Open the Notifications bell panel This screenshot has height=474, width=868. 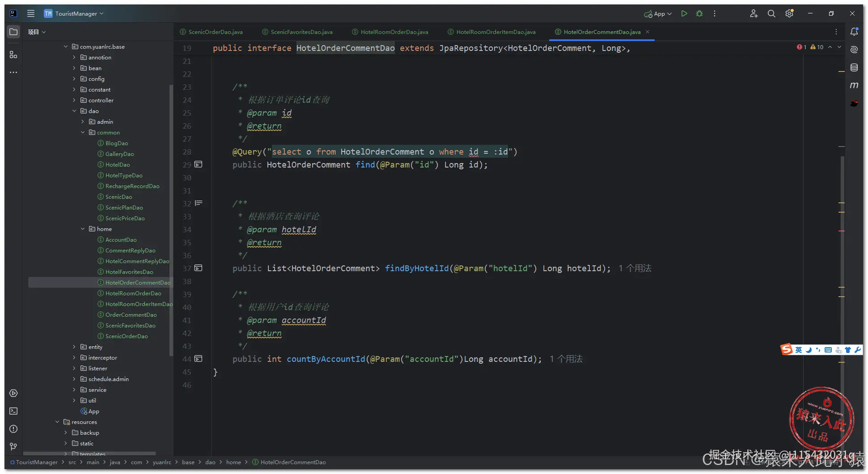click(x=854, y=32)
